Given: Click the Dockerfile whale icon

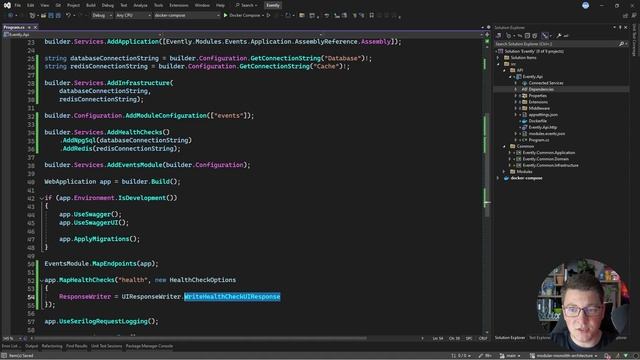Looking at the screenshot, I should coord(524,121).
